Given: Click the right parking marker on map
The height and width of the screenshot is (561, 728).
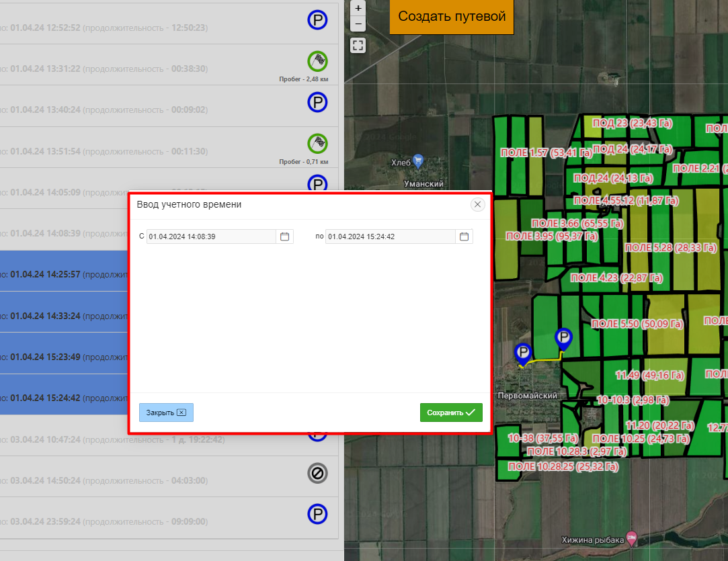Looking at the screenshot, I should (x=564, y=339).
